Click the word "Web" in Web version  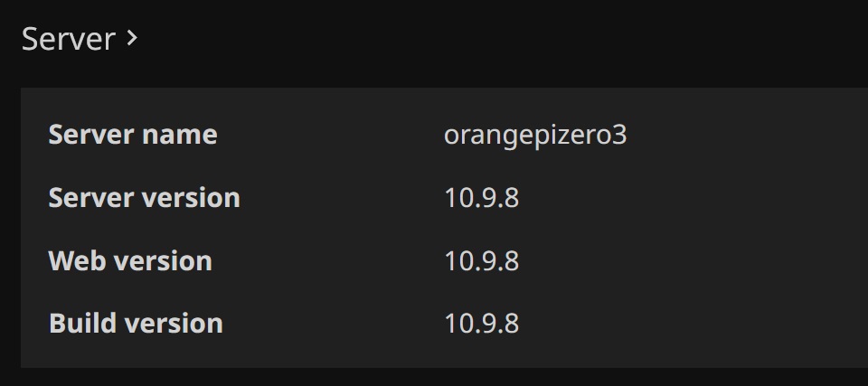(x=71, y=260)
